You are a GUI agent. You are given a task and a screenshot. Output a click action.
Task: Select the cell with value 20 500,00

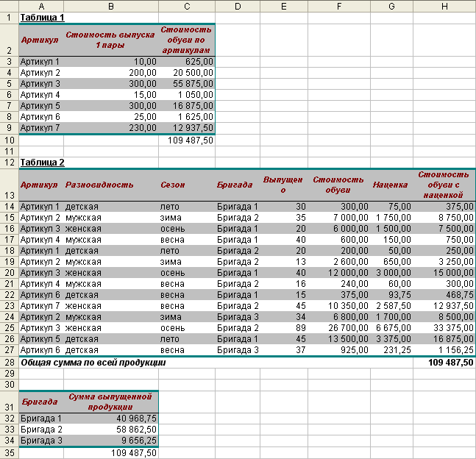coord(187,73)
